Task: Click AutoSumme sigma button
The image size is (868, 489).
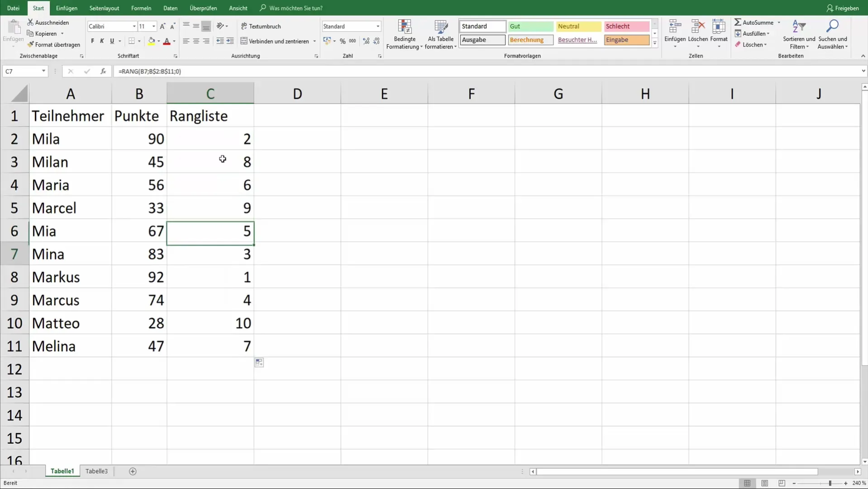Action: 754,22
